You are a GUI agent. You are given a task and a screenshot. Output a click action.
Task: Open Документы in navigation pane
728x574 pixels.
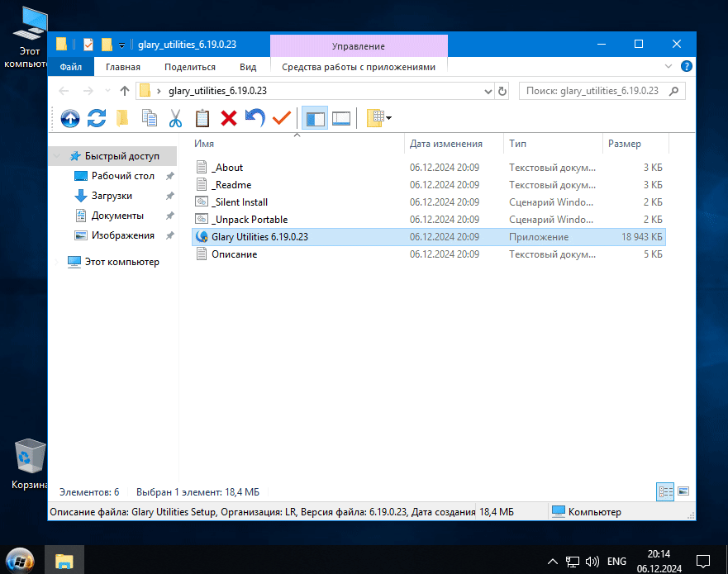117,216
